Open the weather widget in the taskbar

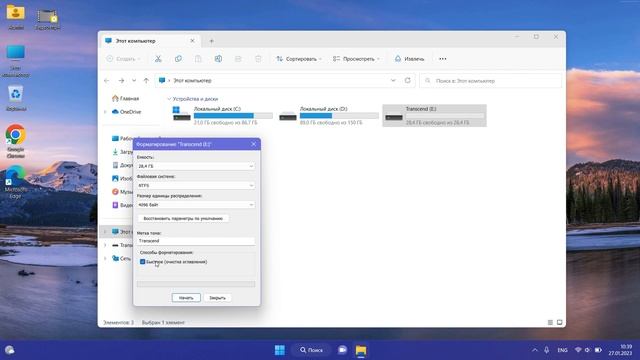tap(10, 350)
